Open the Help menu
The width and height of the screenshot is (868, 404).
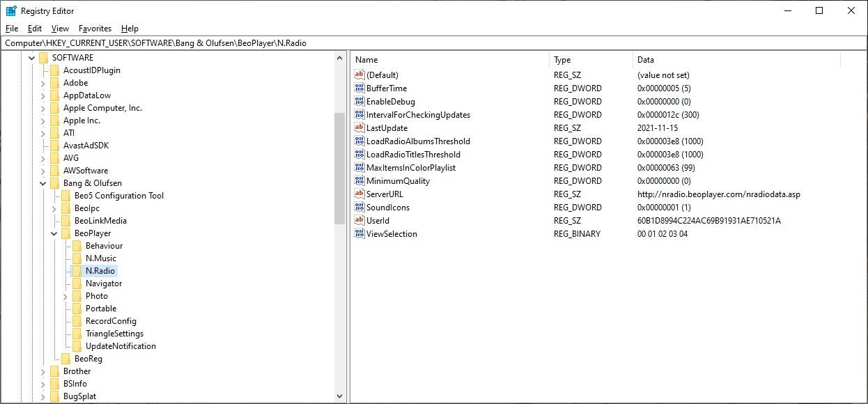130,29
